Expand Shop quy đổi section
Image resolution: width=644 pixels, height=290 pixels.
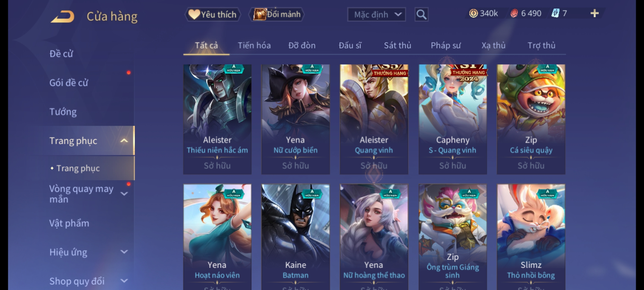coord(124,281)
